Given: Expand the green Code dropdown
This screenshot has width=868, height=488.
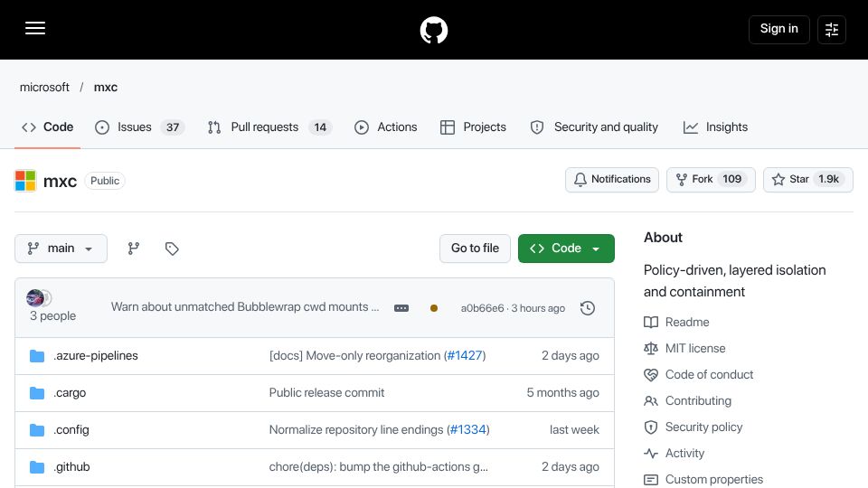Looking at the screenshot, I should [566, 249].
